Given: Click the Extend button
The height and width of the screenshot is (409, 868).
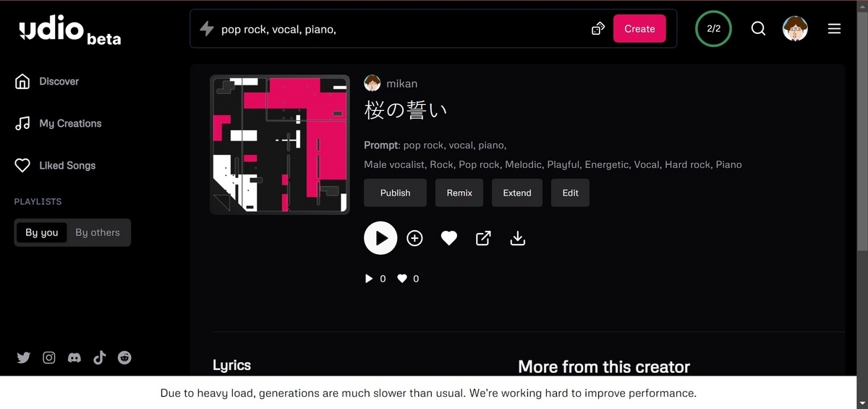Looking at the screenshot, I should [x=517, y=193].
